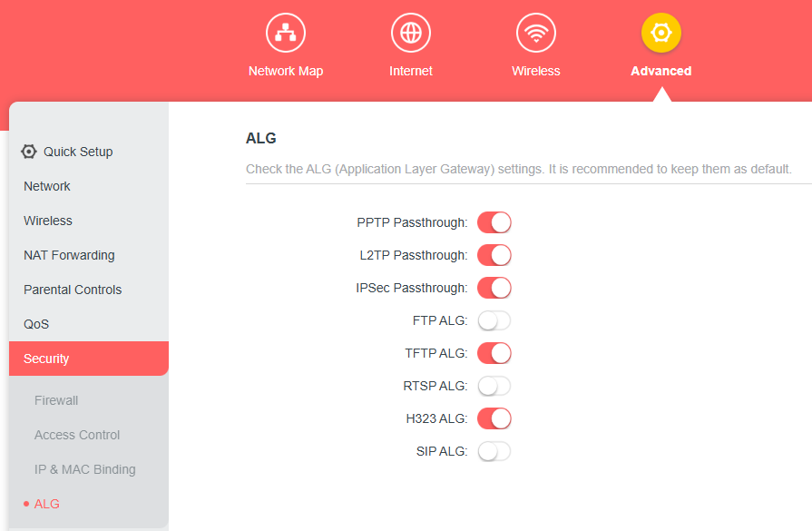This screenshot has width=812, height=531.
Task: Expand the NAT Forwarding section
Action: (69, 255)
